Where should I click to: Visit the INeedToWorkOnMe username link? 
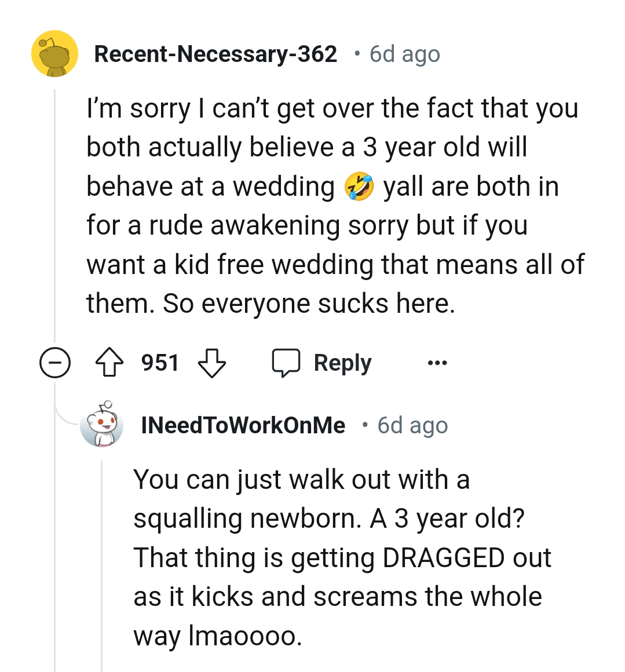pyautogui.click(x=243, y=426)
